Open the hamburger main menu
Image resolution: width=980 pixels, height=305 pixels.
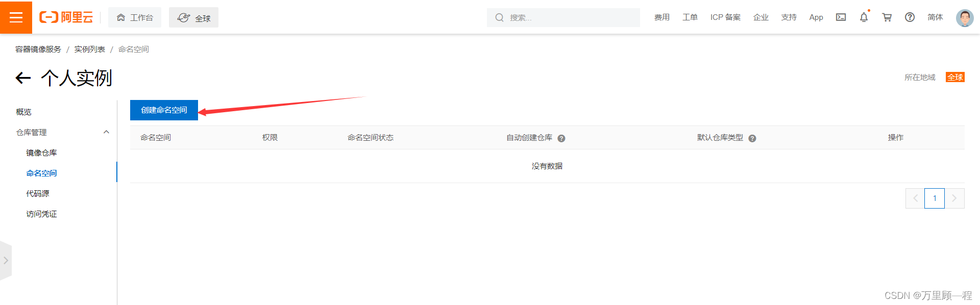point(16,17)
